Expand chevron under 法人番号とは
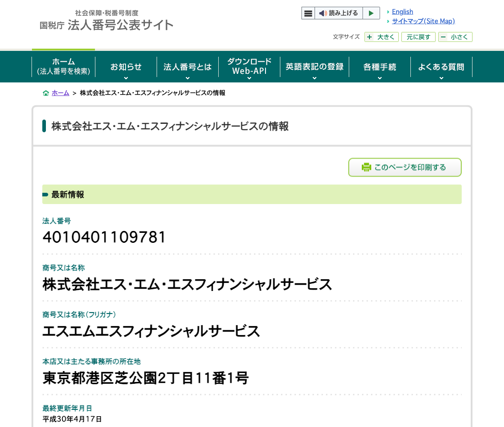Image resolution: width=504 pixels, height=427 pixels. tap(187, 78)
